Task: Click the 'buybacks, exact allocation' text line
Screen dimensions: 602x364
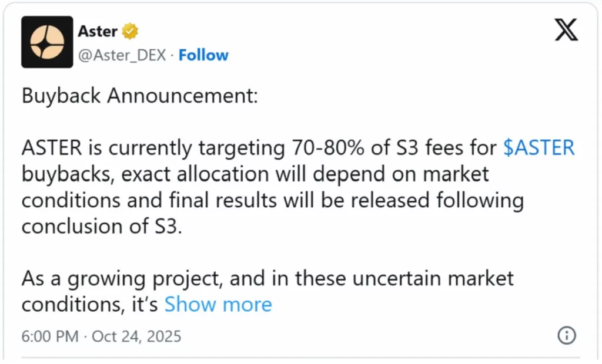Action: [255, 174]
